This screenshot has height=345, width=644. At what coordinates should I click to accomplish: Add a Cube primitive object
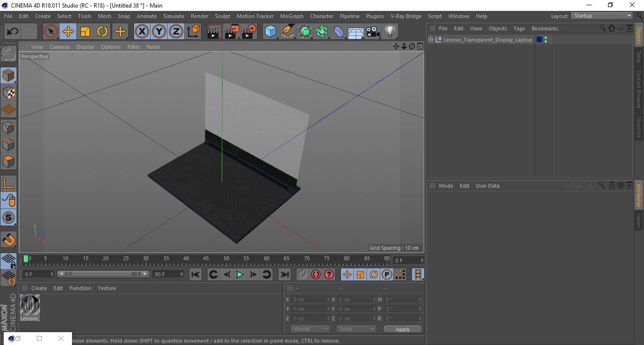271,32
